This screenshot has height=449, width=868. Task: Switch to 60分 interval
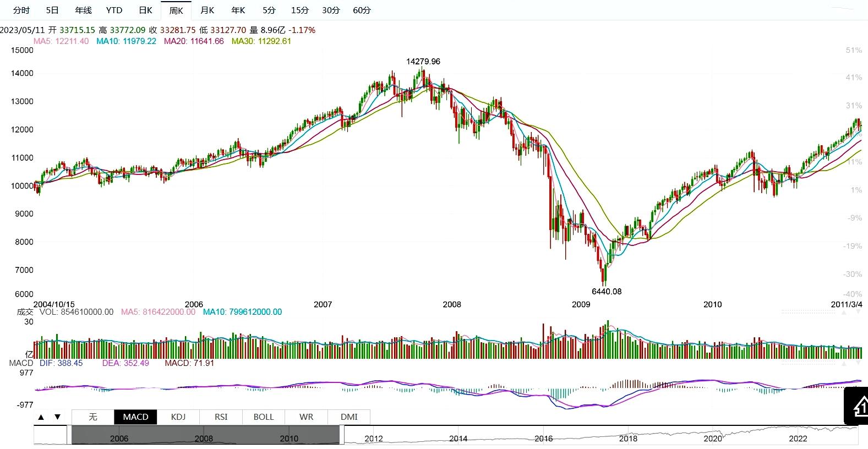point(362,10)
